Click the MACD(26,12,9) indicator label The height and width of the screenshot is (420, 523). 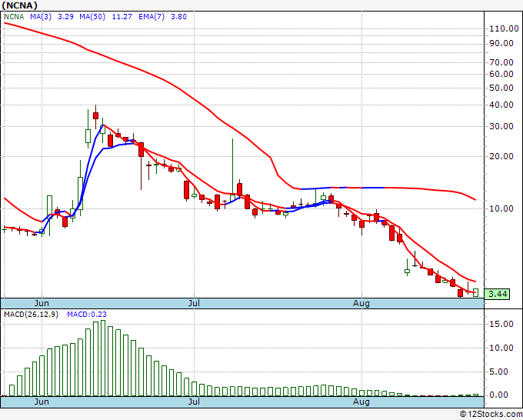coord(31,315)
